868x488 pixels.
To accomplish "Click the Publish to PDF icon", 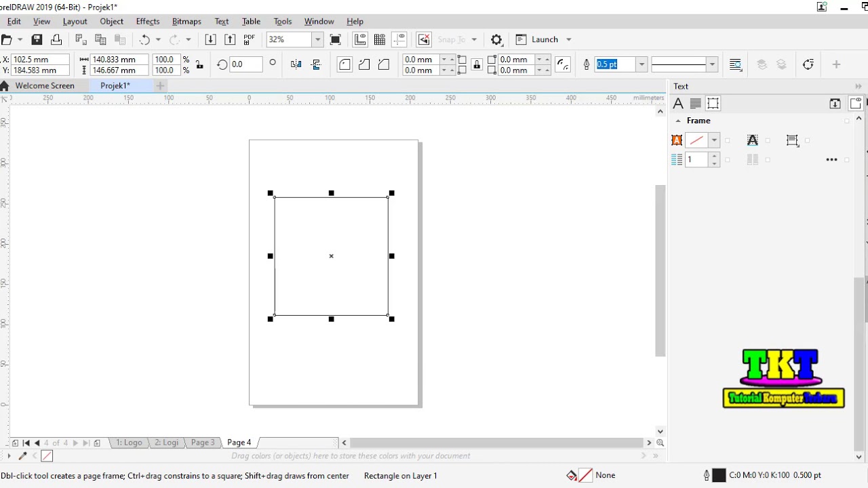I will [250, 40].
